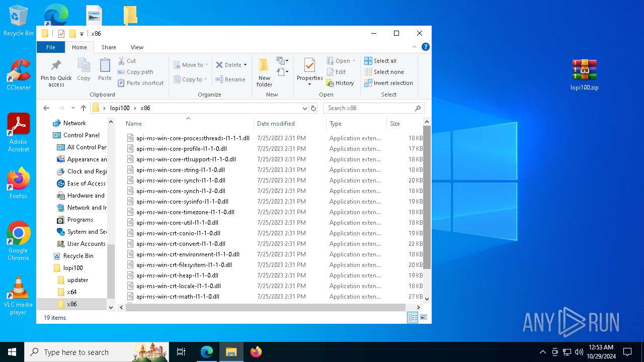
Task: Select api-ms-win-crt-math-l1-1-0.dll file
Action: coord(178,297)
